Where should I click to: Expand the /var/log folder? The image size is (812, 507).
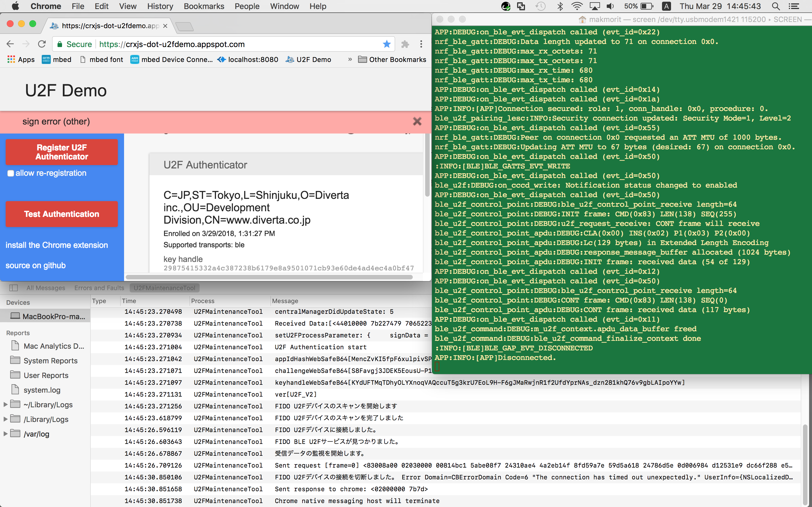[x=5, y=434]
